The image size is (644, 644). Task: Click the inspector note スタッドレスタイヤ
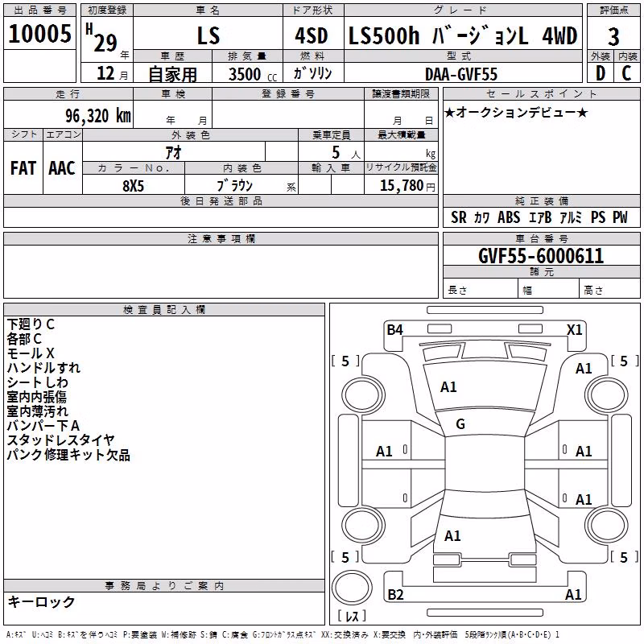point(61,440)
